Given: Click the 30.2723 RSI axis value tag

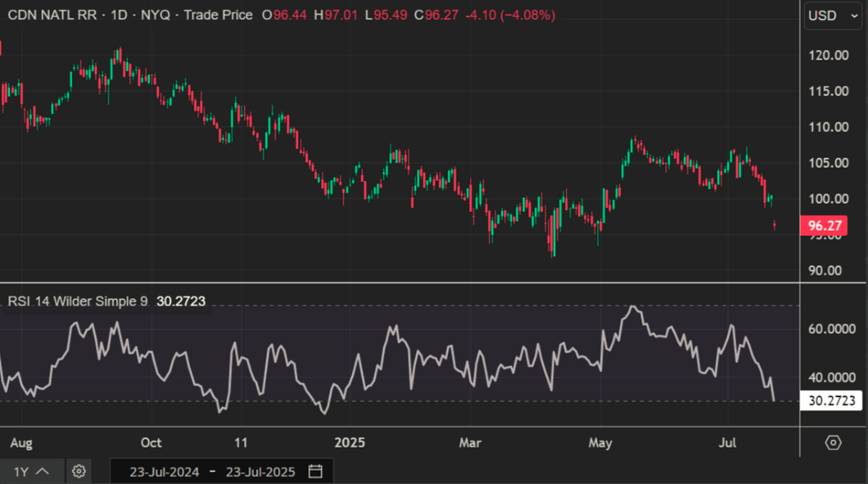Looking at the screenshot, I should [x=831, y=400].
